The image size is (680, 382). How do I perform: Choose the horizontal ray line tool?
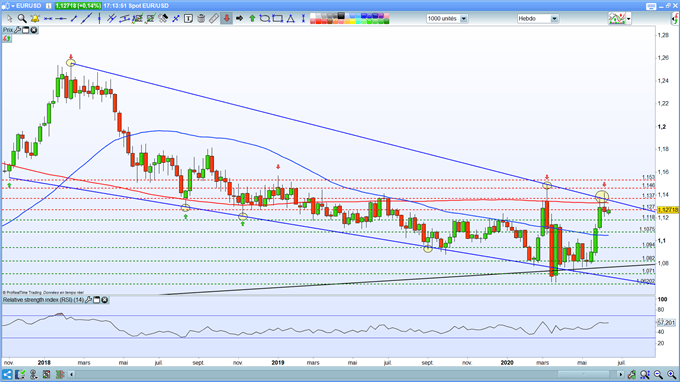pos(60,19)
